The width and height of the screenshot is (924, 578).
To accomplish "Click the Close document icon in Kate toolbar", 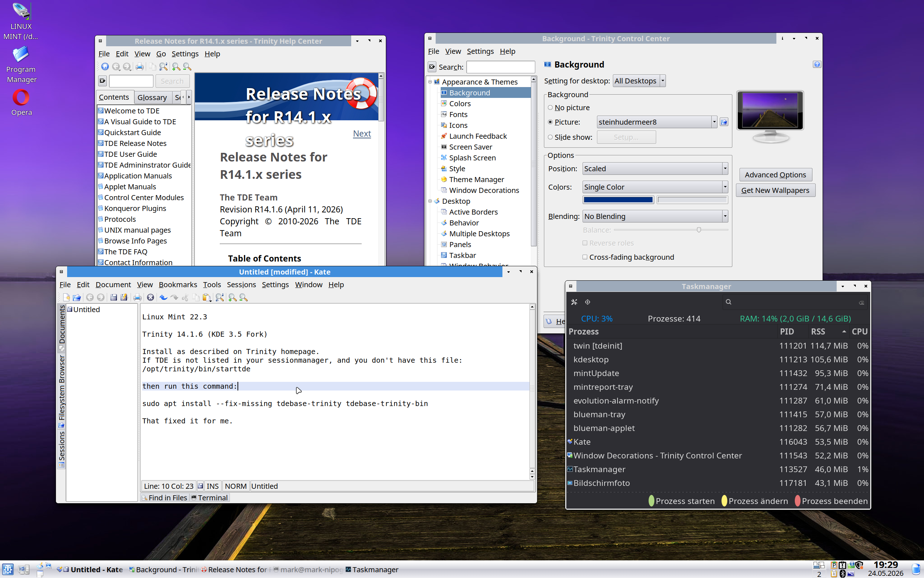I will [151, 297].
